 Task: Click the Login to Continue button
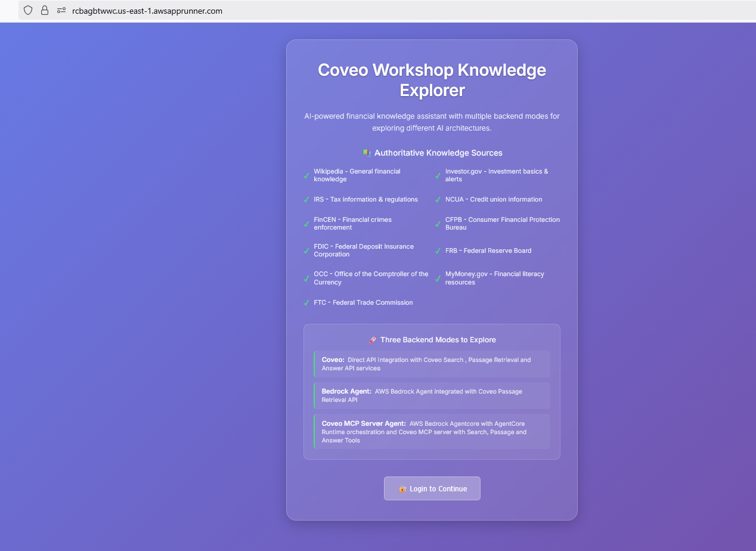click(432, 488)
